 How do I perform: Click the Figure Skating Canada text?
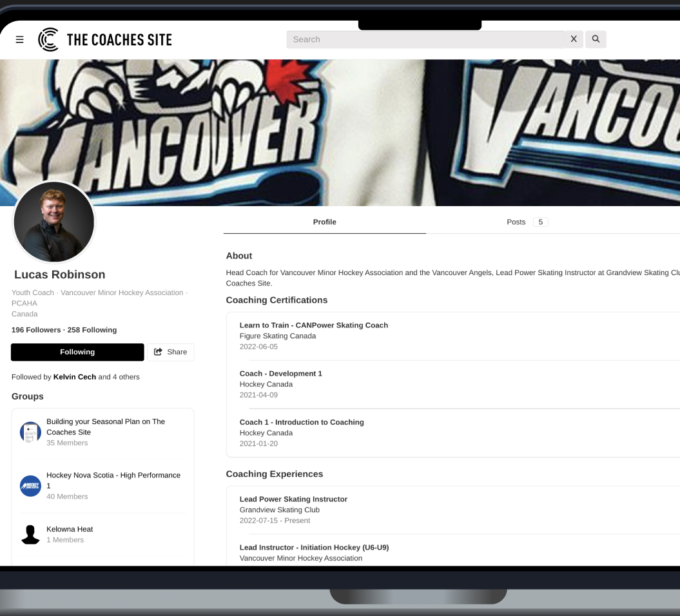tap(278, 336)
